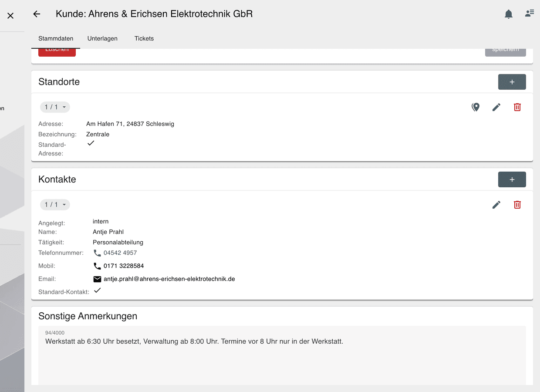Click the Angelegt value intern
Image resolution: width=540 pixels, height=392 pixels.
point(101,221)
